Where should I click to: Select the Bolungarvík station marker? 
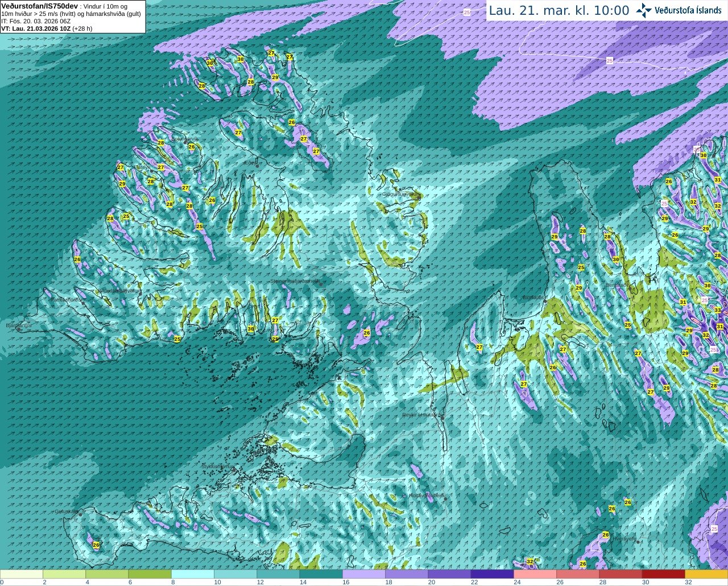tap(185, 142)
